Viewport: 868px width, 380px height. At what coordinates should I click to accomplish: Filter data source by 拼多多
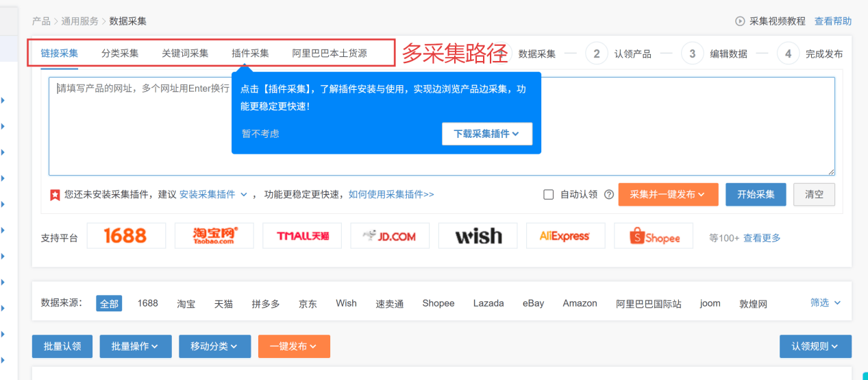coord(265,303)
